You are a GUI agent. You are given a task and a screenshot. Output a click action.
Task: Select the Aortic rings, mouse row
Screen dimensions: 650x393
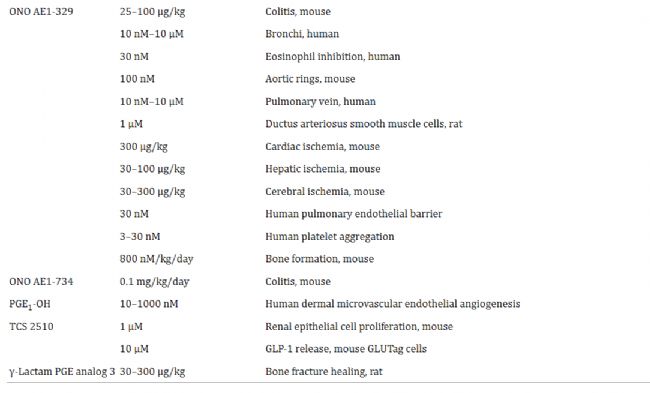pyautogui.click(x=310, y=79)
